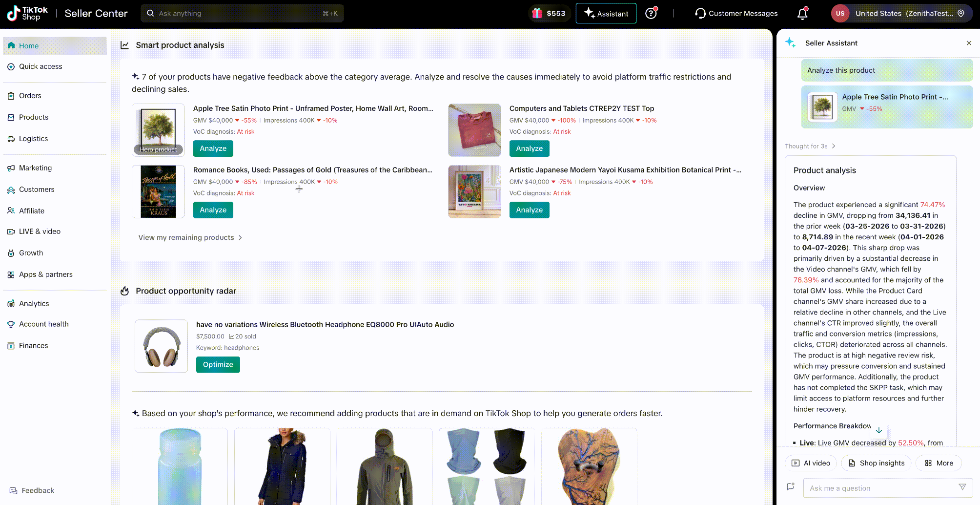This screenshot has height=505, width=980.
Task: Open the red tote bag product thumbnail
Action: [x=474, y=130]
